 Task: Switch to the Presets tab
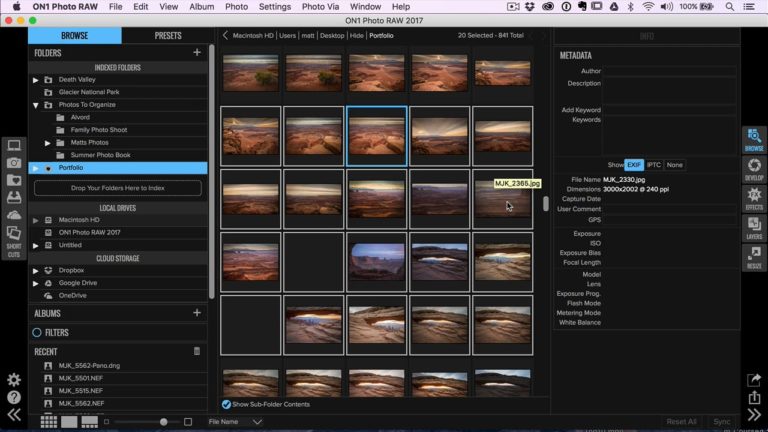(168, 35)
